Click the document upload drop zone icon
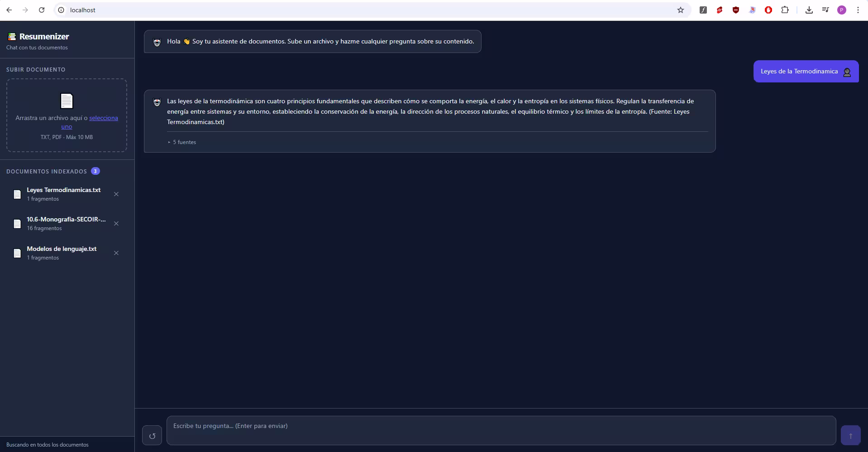Viewport: 868px width, 452px height. (67, 101)
